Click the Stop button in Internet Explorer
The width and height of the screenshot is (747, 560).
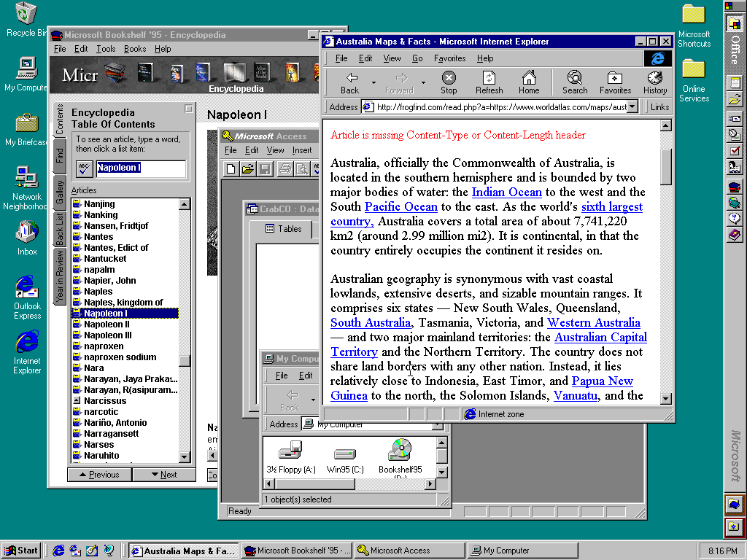click(x=449, y=82)
